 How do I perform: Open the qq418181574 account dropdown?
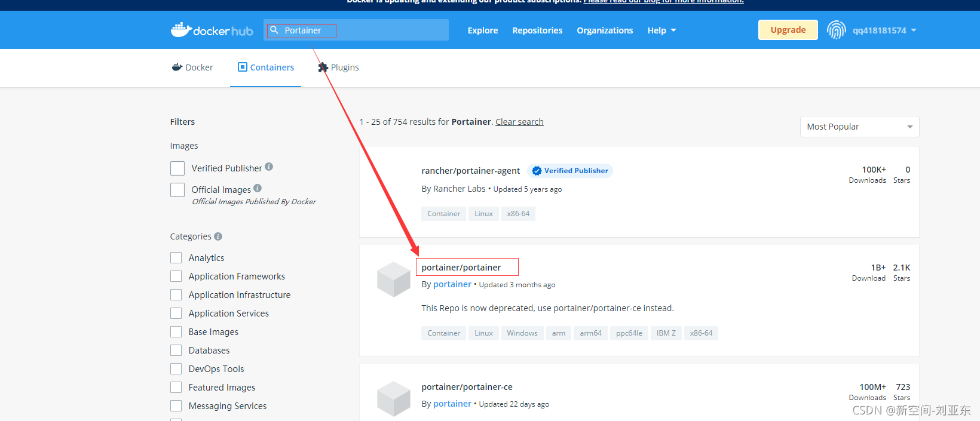coord(884,30)
